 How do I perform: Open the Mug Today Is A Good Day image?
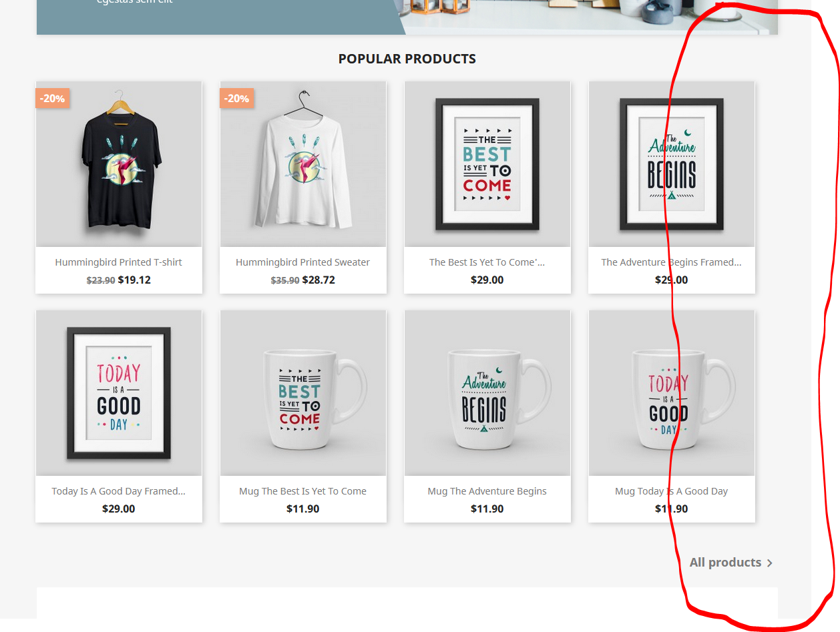(672, 393)
